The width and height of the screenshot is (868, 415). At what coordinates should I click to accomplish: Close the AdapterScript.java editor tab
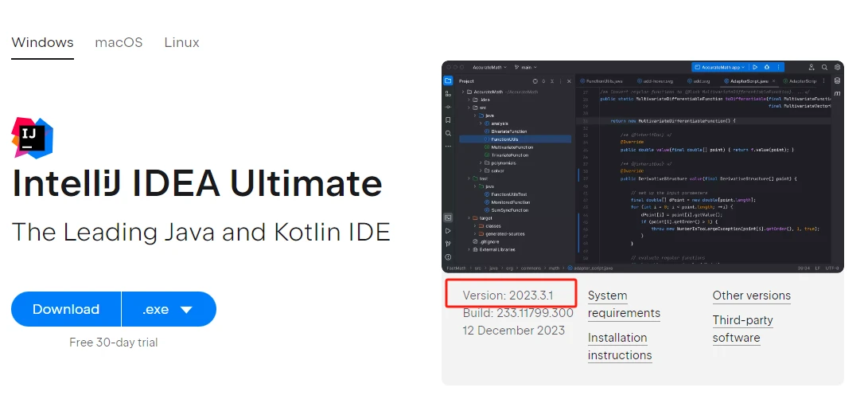pos(773,81)
